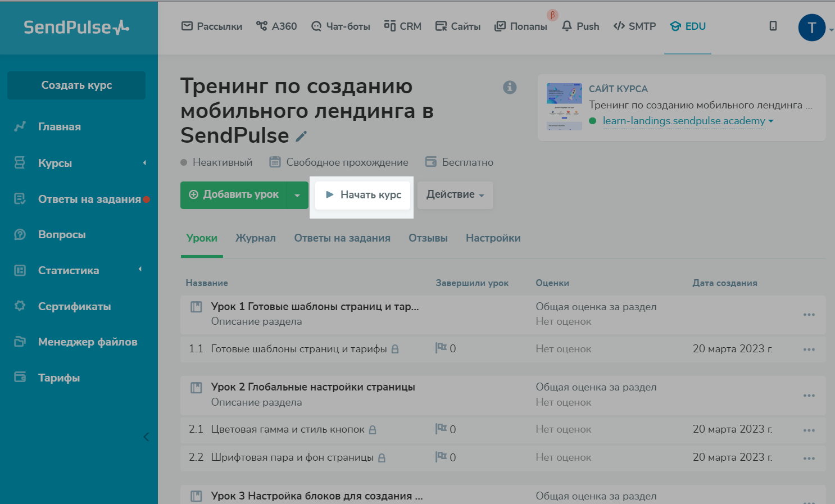Open the user avatar account menu
835x504 pixels.
[x=811, y=27]
